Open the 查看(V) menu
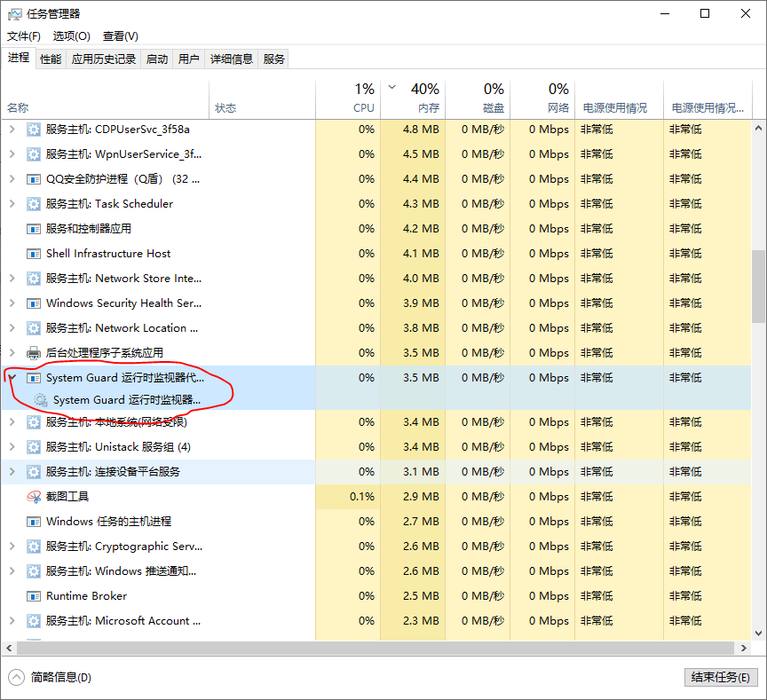767x700 pixels. (x=120, y=36)
